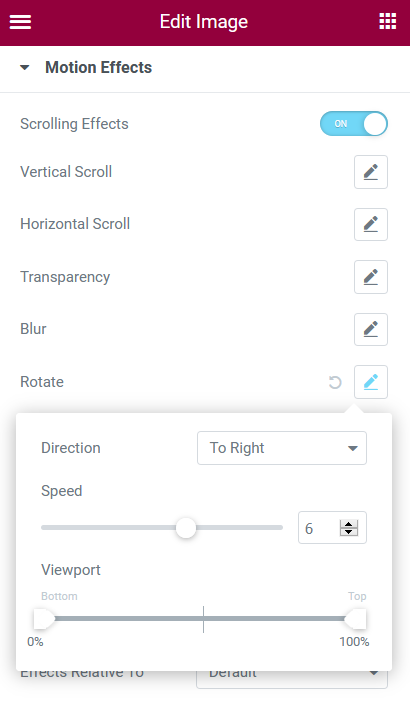Edit Horizontal Scroll effect settings
410x705 pixels.
[371, 224]
